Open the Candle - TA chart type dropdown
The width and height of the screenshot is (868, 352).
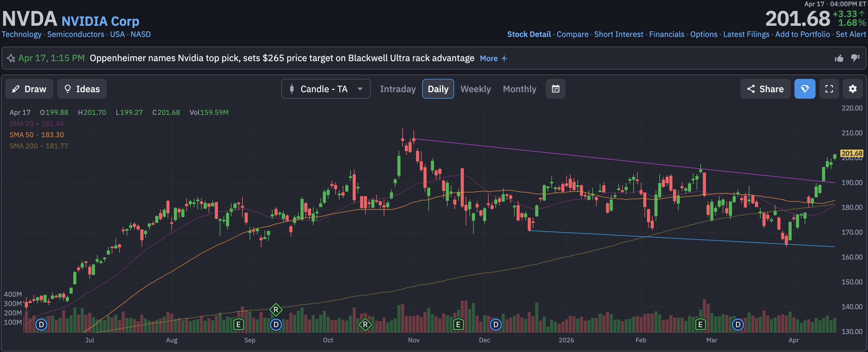tap(325, 89)
